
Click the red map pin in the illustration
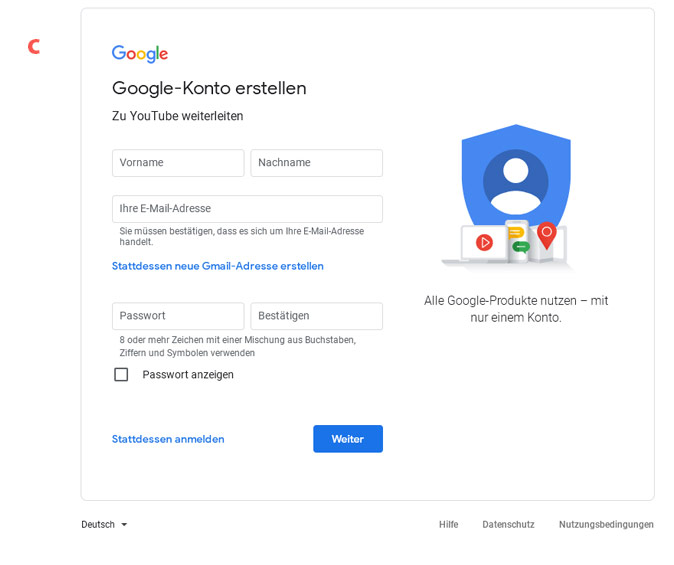[x=546, y=234]
